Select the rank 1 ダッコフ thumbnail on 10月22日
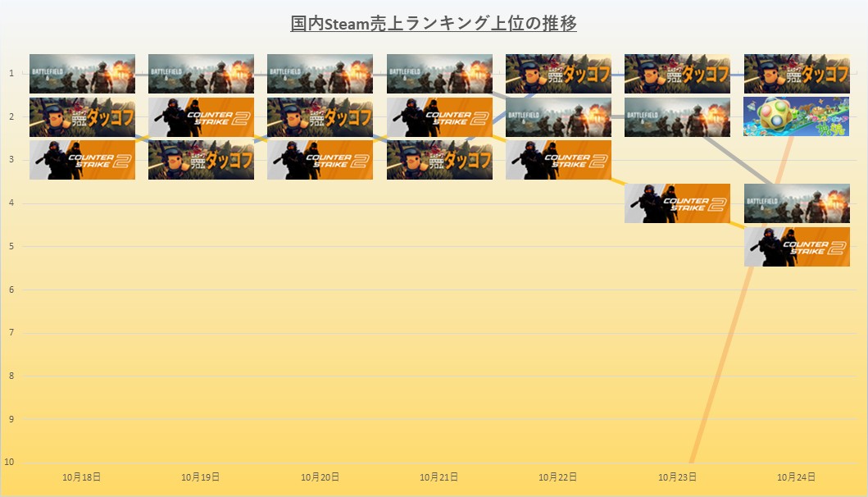Image resolution: width=868 pixels, height=497 pixels. click(x=558, y=74)
